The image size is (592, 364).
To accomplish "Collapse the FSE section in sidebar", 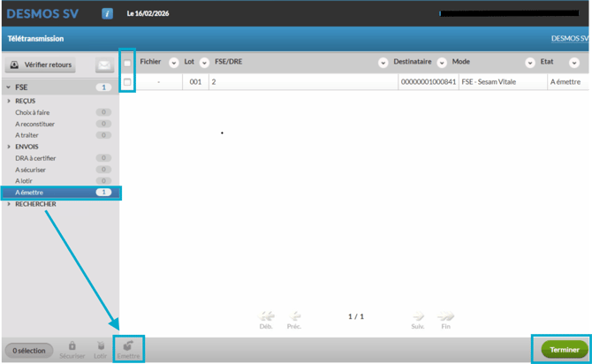I will coord(9,87).
